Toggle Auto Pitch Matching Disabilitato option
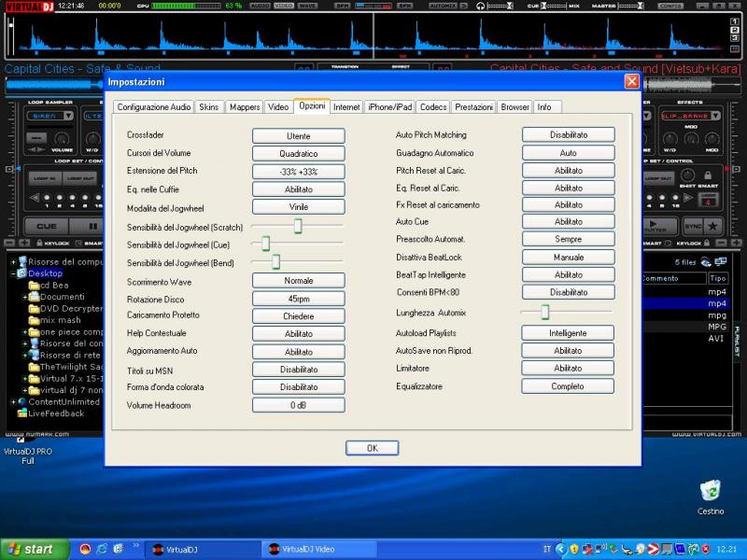The image size is (747, 560). tap(568, 135)
